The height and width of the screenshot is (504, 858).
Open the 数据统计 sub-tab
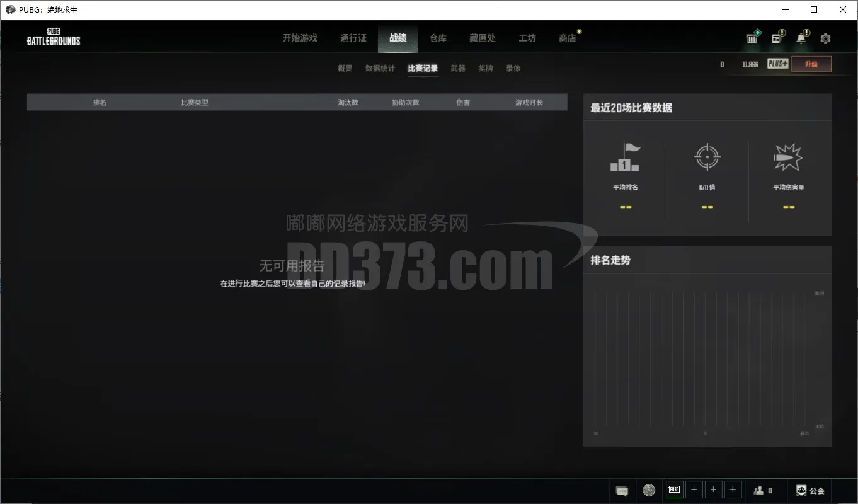380,68
